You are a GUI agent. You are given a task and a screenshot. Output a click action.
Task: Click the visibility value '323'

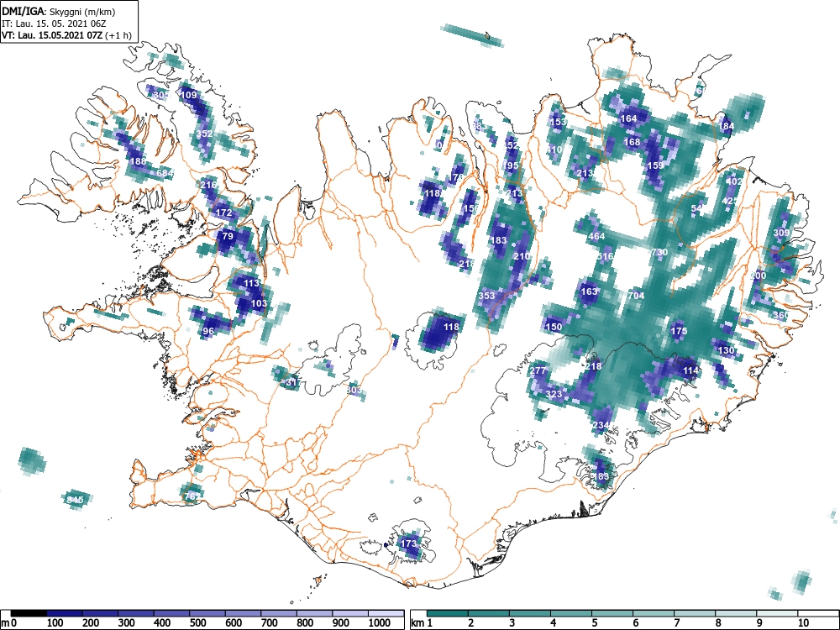point(554,394)
